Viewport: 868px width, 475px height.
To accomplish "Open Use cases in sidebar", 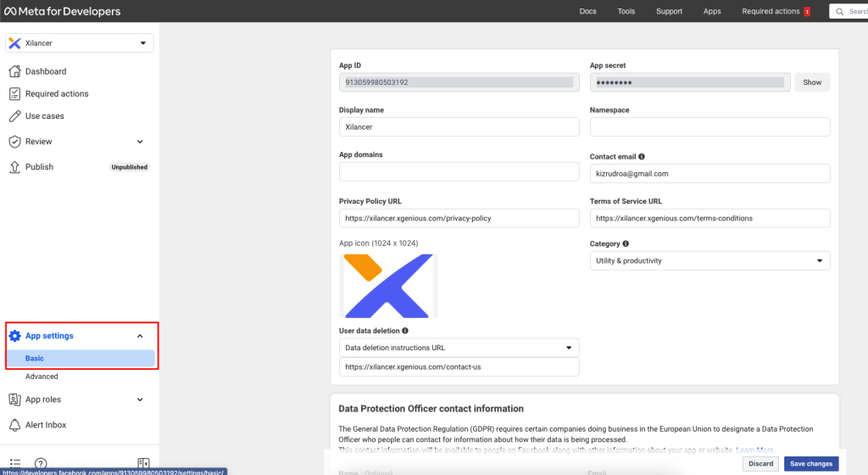I will (x=44, y=115).
